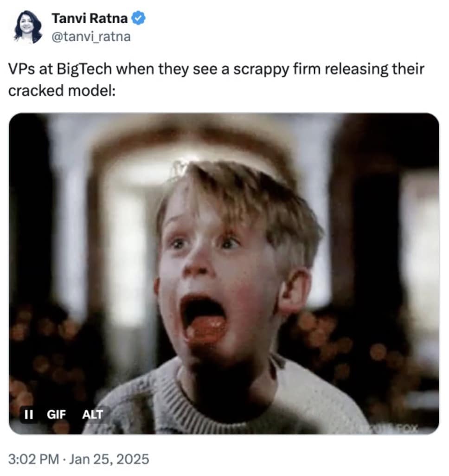Pause the playing GIF
The width and height of the screenshot is (449, 476).
pyautogui.click(x=29, y=414)
